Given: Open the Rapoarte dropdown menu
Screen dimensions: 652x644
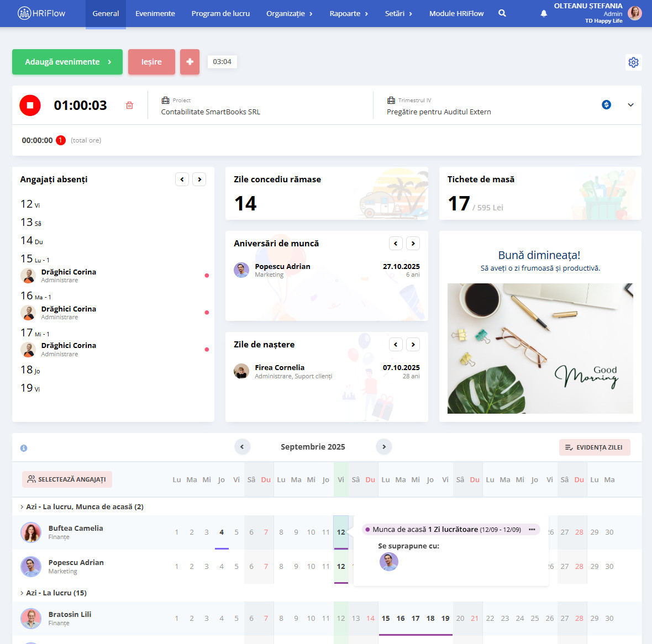Looking at the screenshot, I should point(348,13).
